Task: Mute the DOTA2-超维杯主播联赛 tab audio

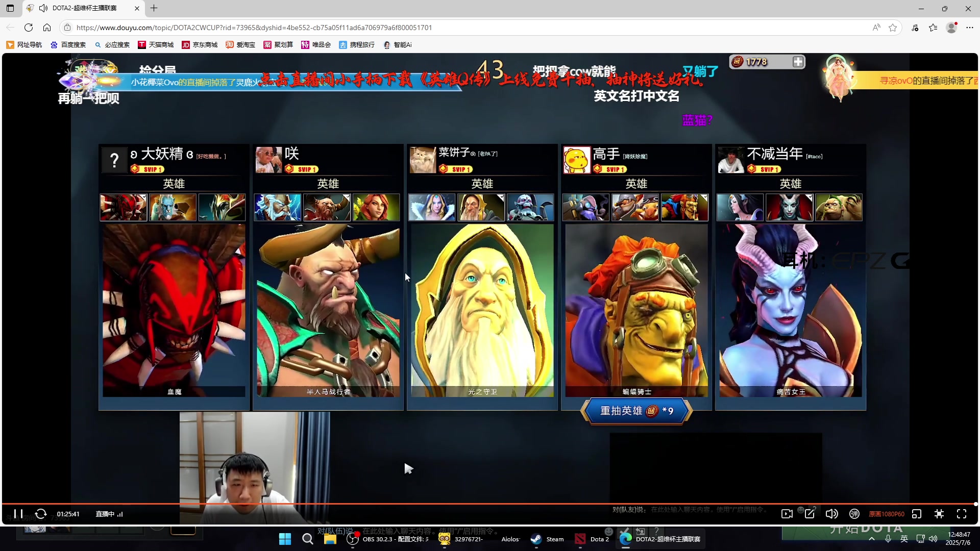Action: coord(43,8)
